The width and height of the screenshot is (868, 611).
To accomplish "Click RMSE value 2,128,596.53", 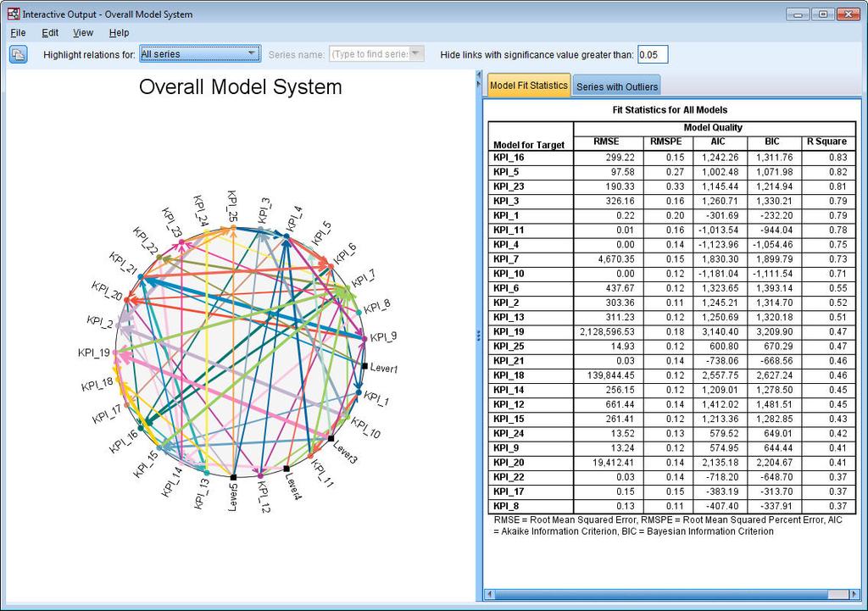I will tap(607, 331).
